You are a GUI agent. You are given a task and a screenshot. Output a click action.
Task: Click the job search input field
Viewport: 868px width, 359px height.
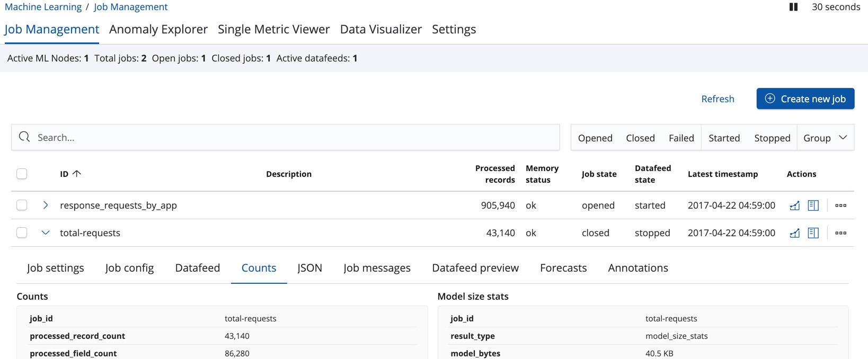(286, 138)
